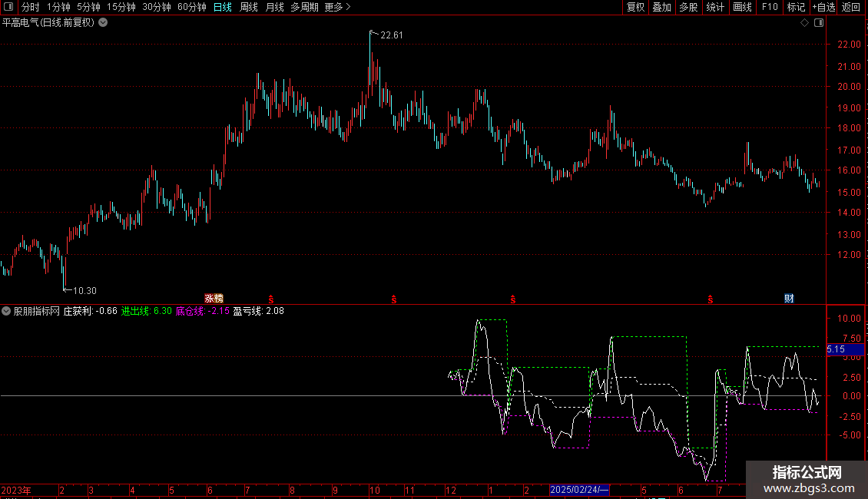Screen dimensions: 868x499
Task: Select the 1分钟 period
Action: [x=58, y=7]
